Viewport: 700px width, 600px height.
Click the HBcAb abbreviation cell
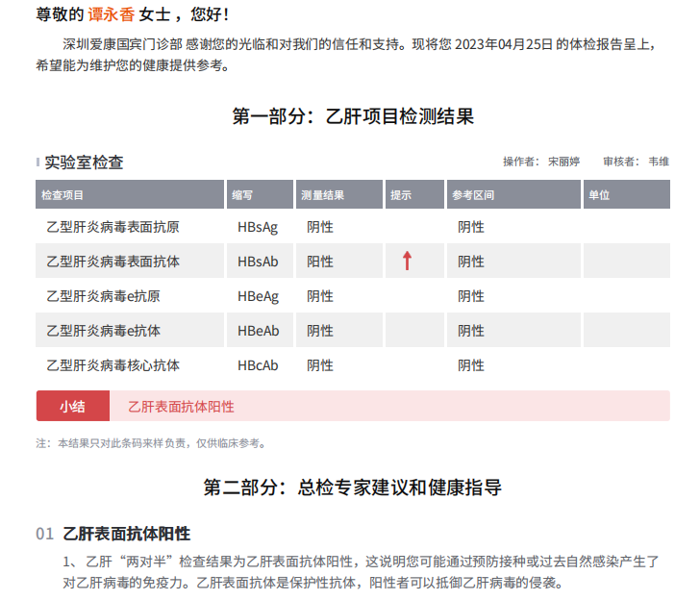pos(258,365)
